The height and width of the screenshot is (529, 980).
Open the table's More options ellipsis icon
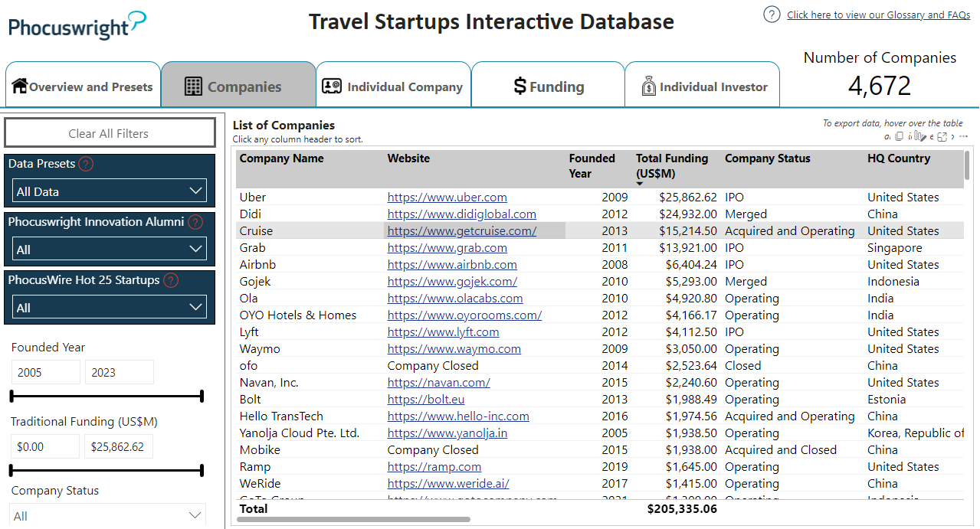[962, 136]
